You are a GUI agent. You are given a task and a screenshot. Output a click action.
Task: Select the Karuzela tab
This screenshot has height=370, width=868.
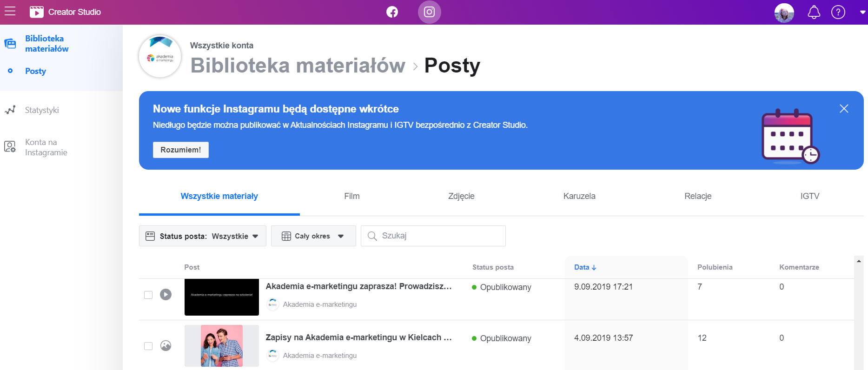pos(579,196)
